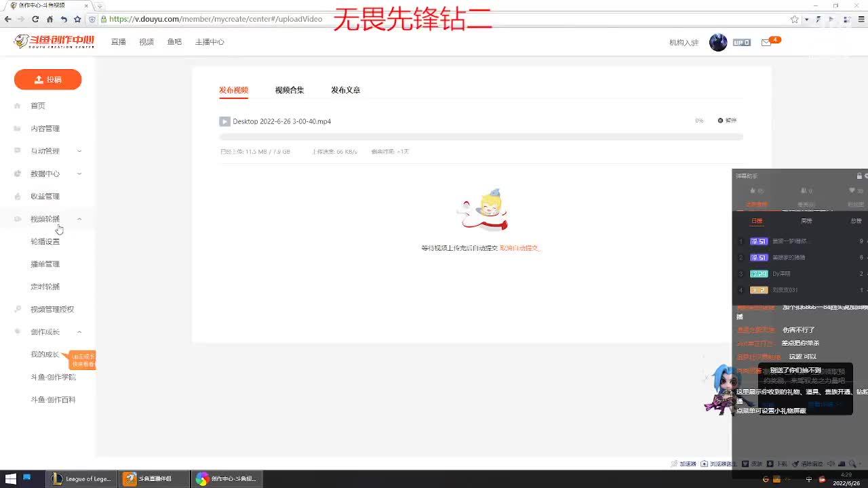The height and width of the screenshot is (488, 868).
Task: Expand the 数据中心 sidebar menu
Action: (x=79, y=174)
